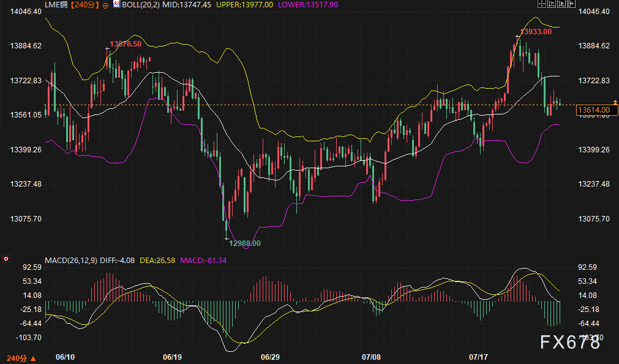This screenshot has width=619, height=364.
Task: Click the 07/17 date on time axis
Action: tap(478, 357)
